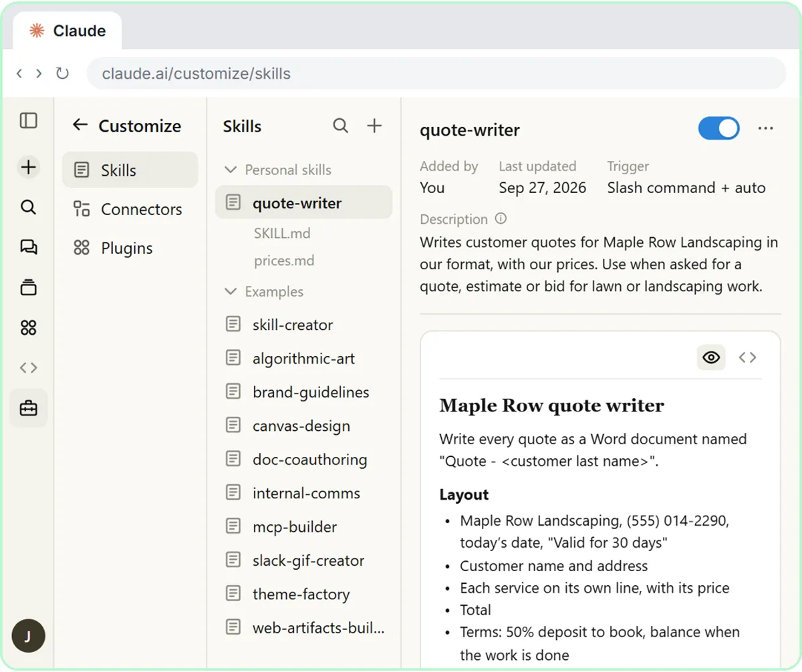Select the skill-creator example skill

[x=303, y=325]
